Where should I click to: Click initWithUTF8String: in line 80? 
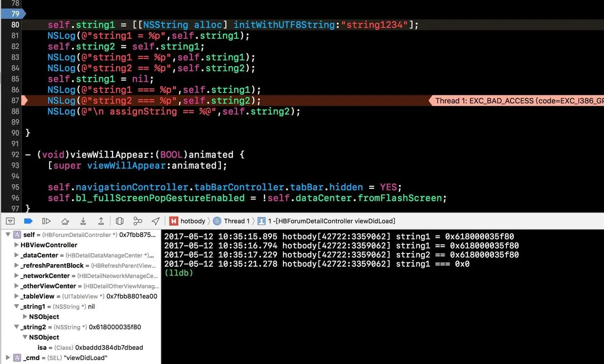[287, 25]
